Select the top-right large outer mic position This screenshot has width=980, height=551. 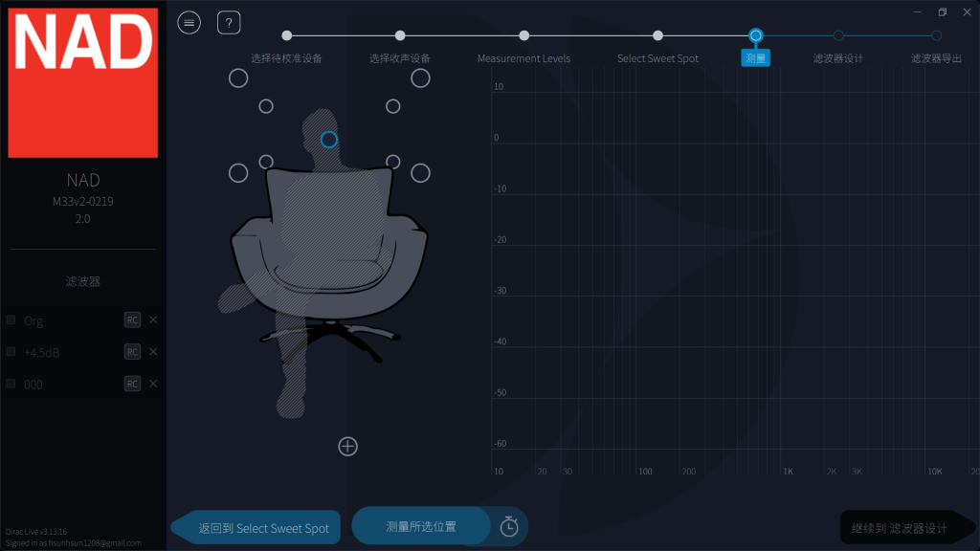point(420,78)
